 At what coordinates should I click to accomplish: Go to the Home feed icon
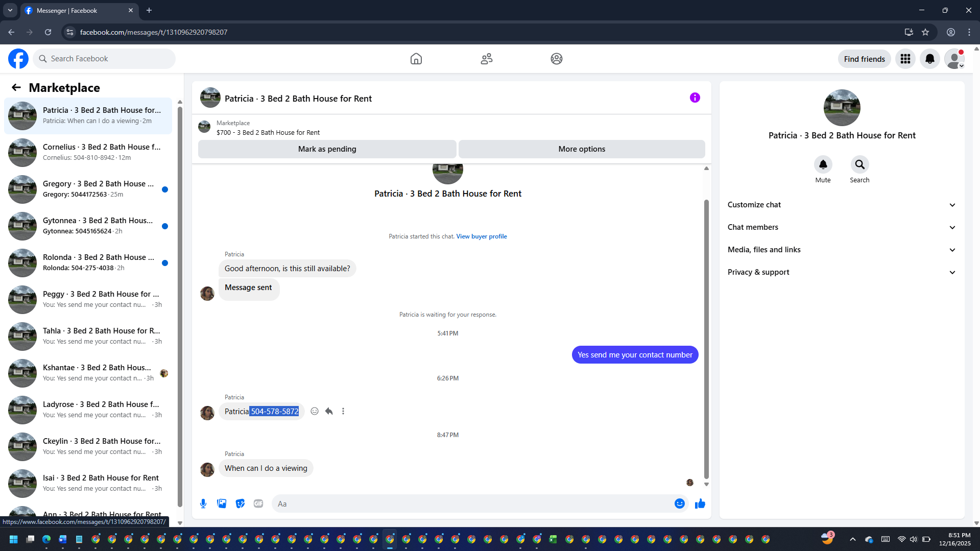click(416, 59)
